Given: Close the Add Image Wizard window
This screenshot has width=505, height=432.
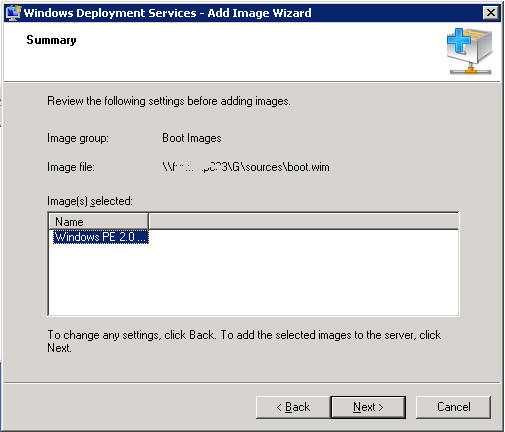Looking at the screenshot, I should 491,13.
